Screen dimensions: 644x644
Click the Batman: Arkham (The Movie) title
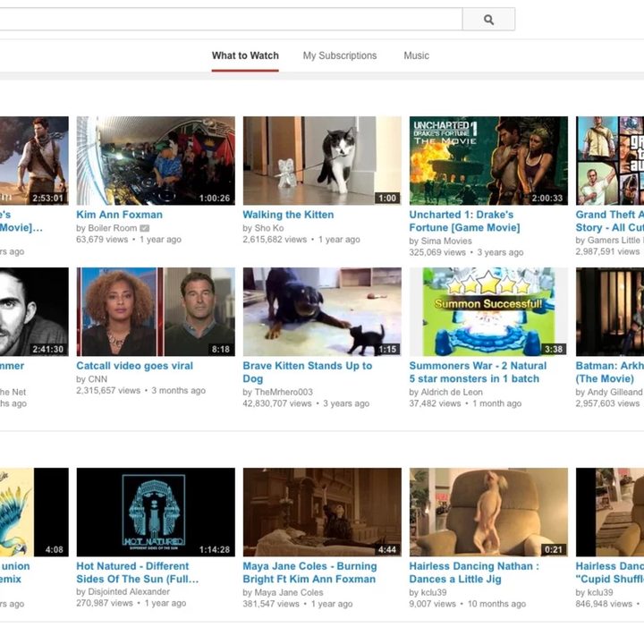tap(610, 372)
